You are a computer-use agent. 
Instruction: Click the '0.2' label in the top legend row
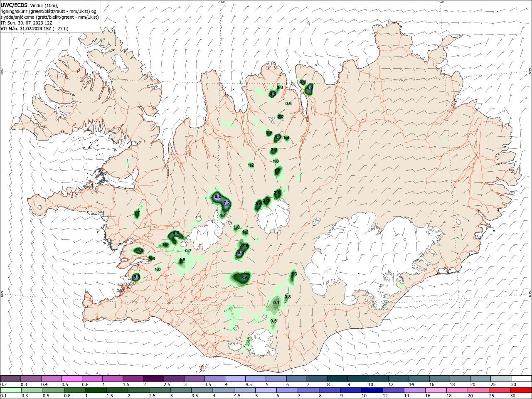[4, 384]
